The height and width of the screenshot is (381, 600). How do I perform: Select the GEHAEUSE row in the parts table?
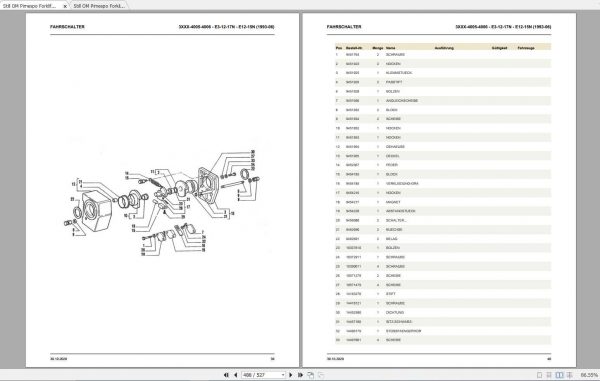point(443,147)
